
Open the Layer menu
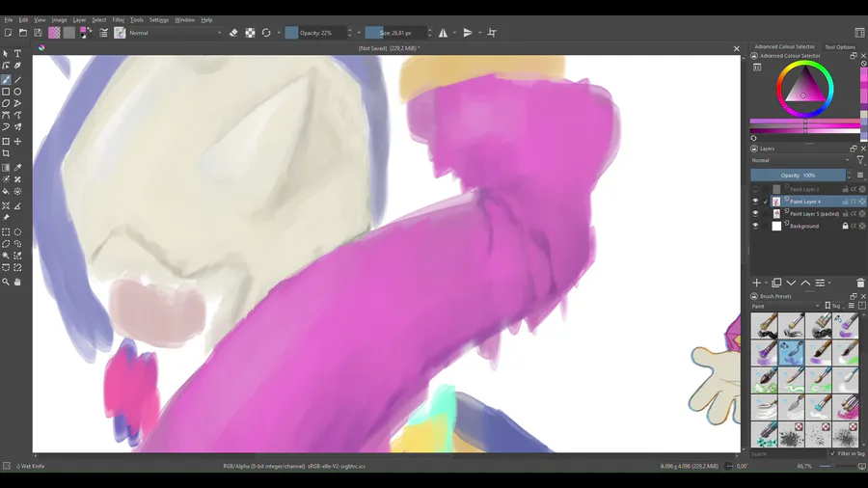pos(79,20)
